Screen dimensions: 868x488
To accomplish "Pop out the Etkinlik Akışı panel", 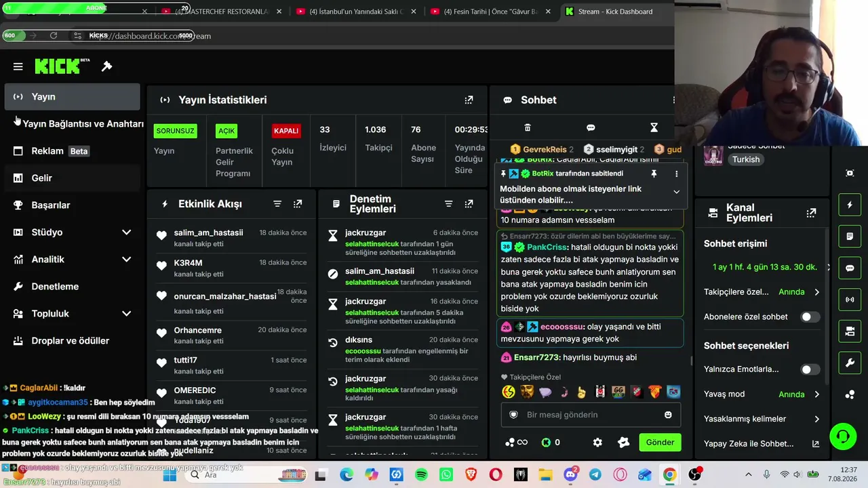I will pyautogui.click(x=298, y=204).
